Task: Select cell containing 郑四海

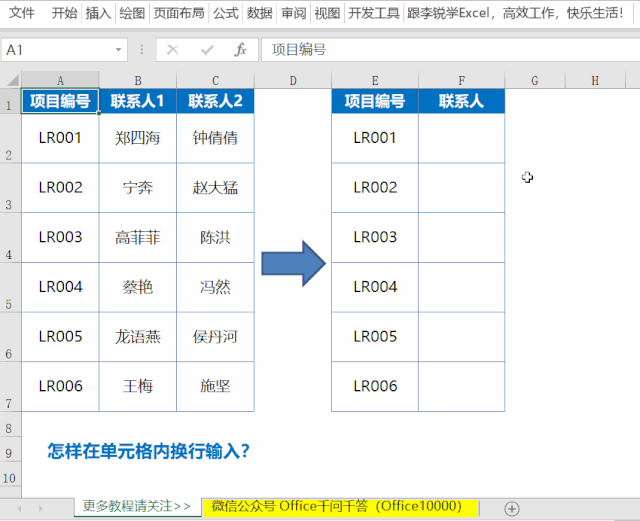Action: click(138, 138)
